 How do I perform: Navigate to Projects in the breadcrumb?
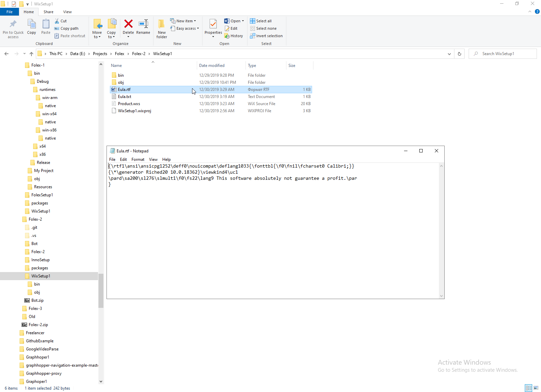pyautogui.click(x=100, y=54)
